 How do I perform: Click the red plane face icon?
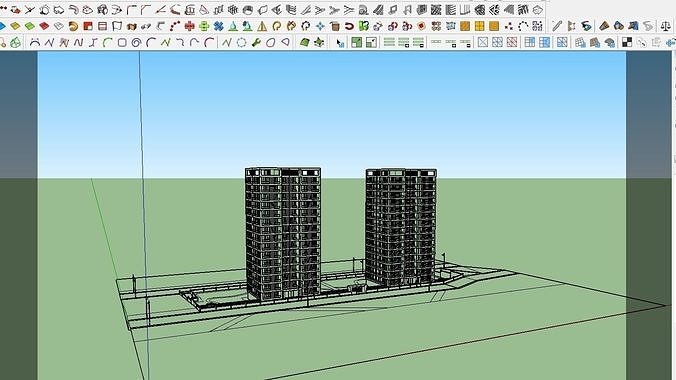coord(44,26)
